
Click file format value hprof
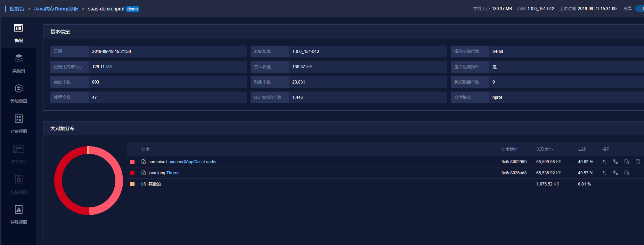click(497, 97)
